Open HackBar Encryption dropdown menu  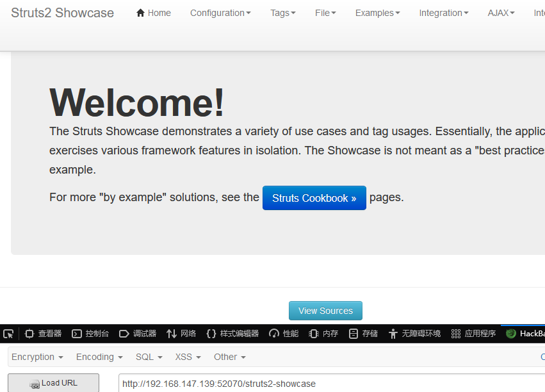point(37,357)
